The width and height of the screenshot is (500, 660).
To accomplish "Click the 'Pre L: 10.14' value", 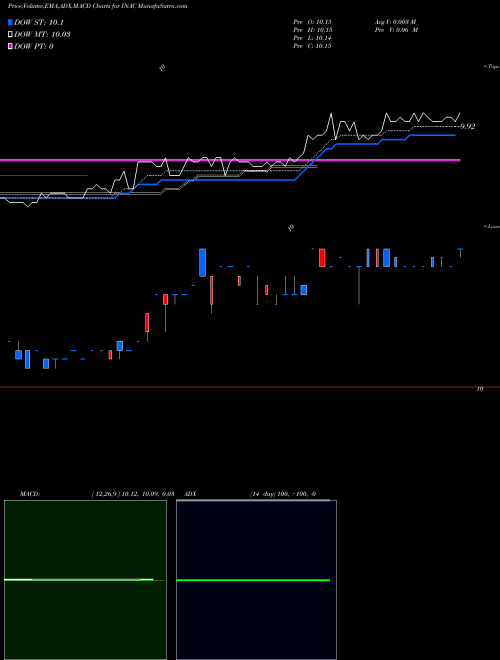I will [312, 38].
